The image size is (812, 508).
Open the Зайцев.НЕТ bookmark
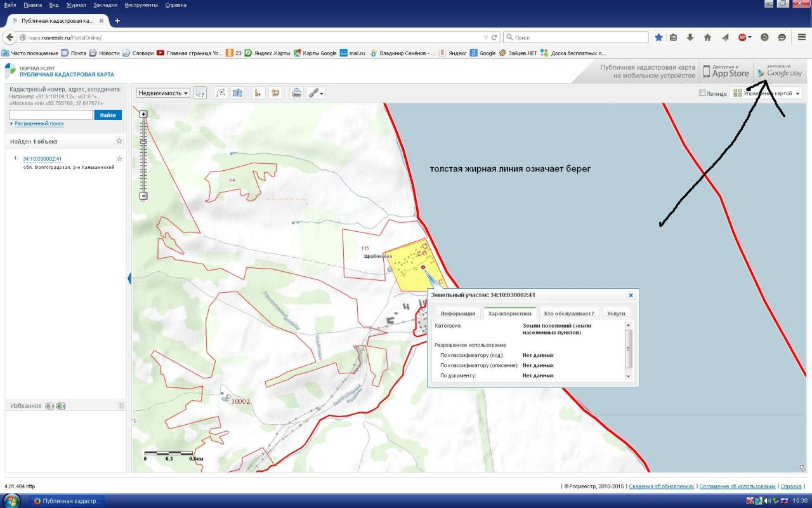(x=518, y=53)
